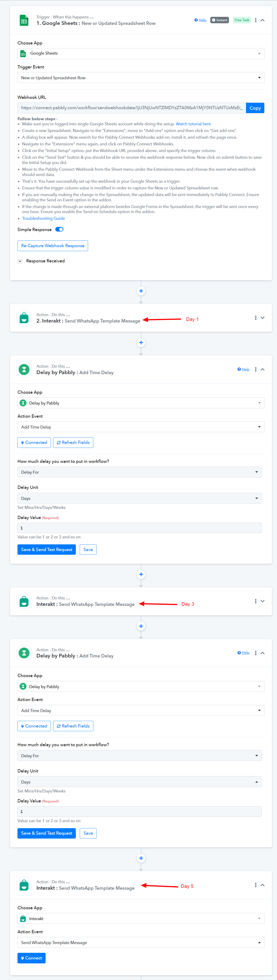Expand the Day 3 Interakt step
This screenshot has height=980, width=277.
(262, 601)
